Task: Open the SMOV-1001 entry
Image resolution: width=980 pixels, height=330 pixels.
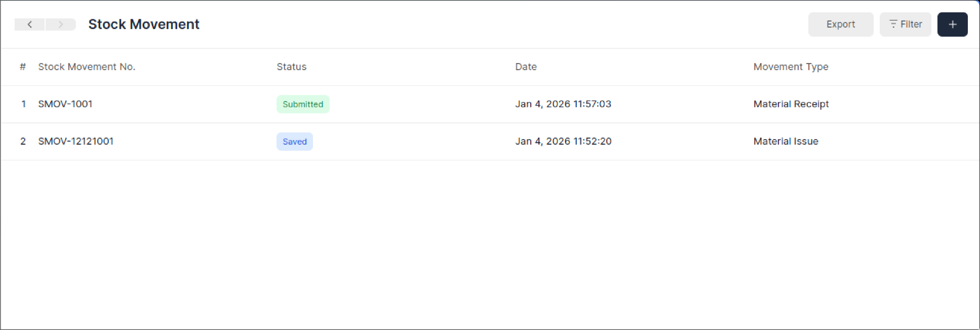Action: tap(65, 104)
